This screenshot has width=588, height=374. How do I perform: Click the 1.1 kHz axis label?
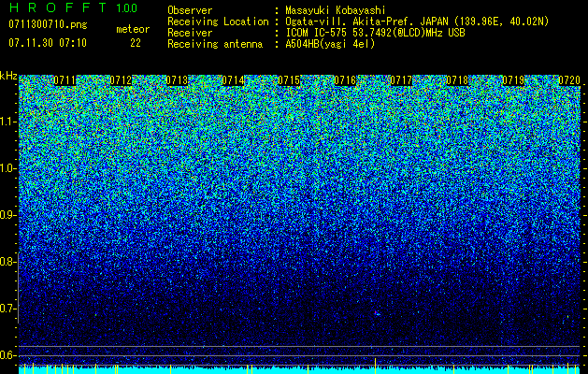pos(7,122)
